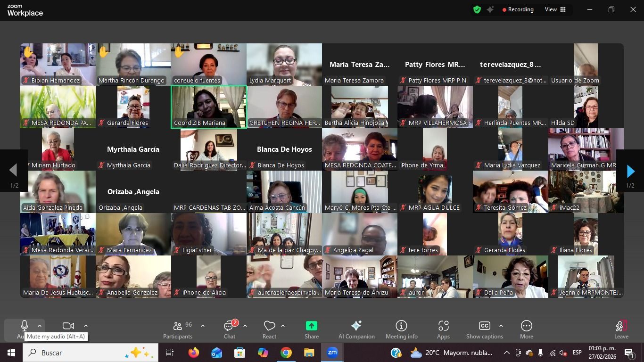Open the Windows Start menu
This screenshot has width=644, height=362.
coord(11,353)
